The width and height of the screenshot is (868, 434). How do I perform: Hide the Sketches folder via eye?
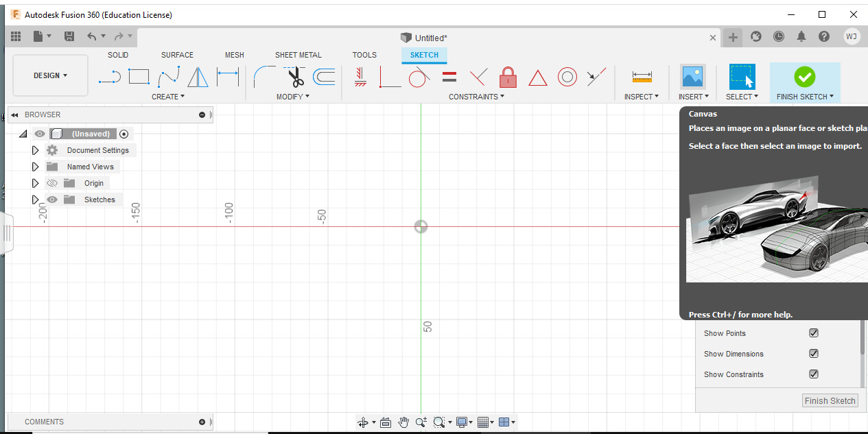51,200
